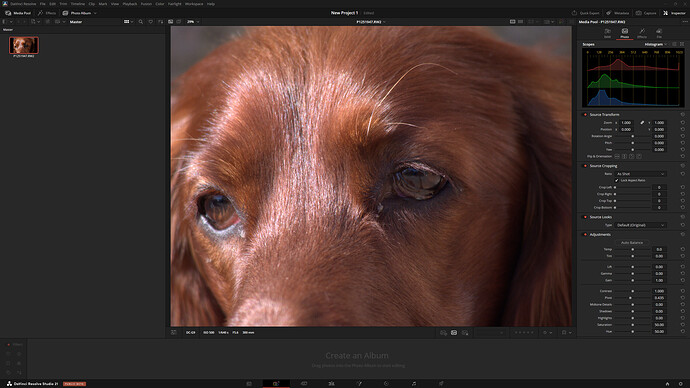690x388 pixels.
Task: Click the media pool sort icon
Action: [160, 22]
